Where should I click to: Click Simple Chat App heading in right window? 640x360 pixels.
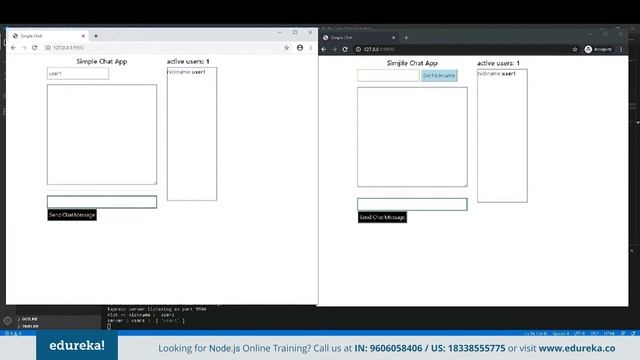point(412,63)
